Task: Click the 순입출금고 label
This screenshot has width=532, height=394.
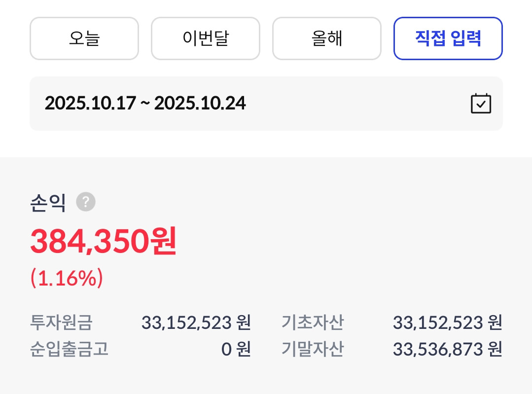Action: click(69, 349)
